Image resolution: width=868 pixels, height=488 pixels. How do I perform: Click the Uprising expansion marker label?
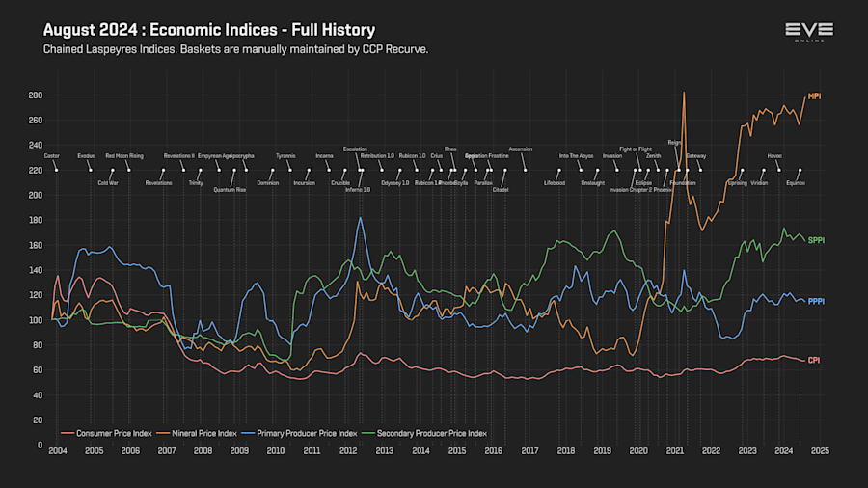point(738,183)
